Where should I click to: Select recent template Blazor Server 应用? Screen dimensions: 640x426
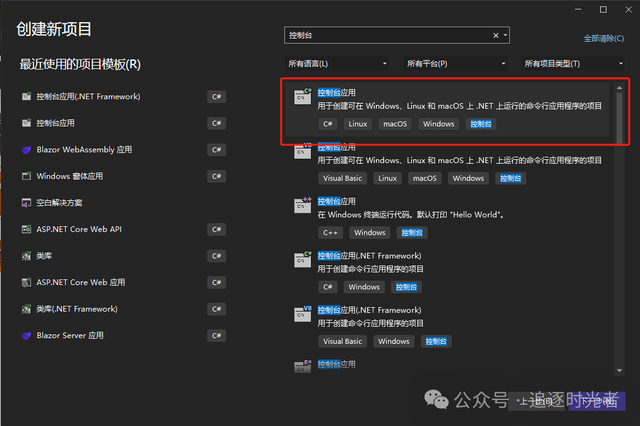click(70, 335)
